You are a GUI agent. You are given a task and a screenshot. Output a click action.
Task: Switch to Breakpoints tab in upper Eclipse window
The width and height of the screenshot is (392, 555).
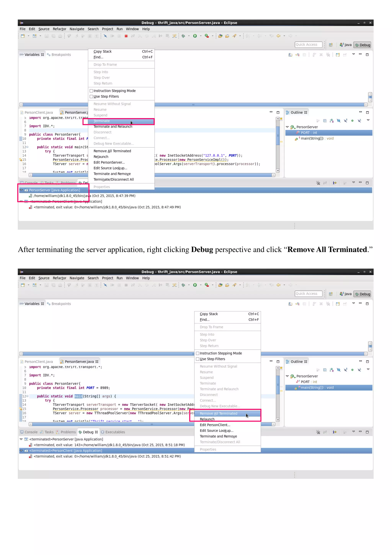pos(59,55)
